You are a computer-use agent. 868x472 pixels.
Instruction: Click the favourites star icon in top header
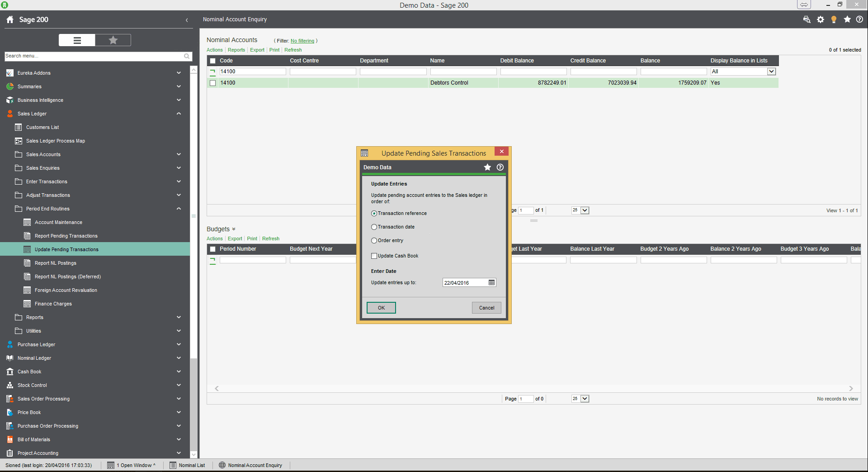coord(847,19)
